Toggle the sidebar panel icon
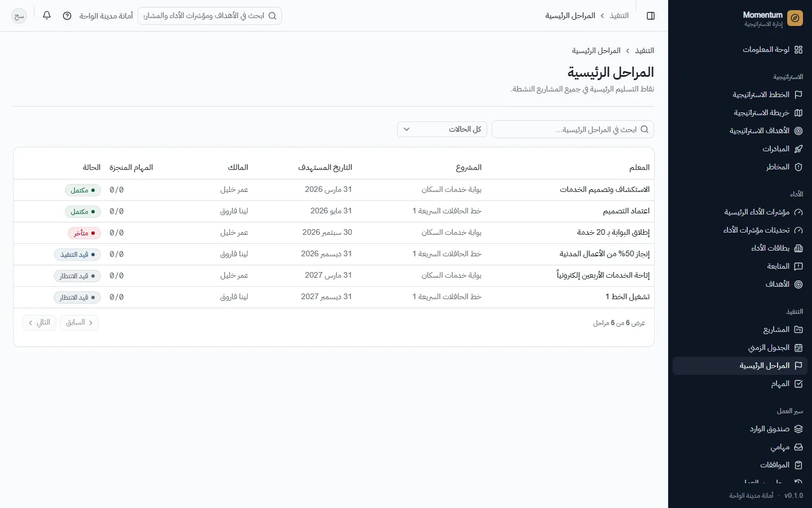Image resolution: width=812 pixels, height=508 pixels. point(651,16)
